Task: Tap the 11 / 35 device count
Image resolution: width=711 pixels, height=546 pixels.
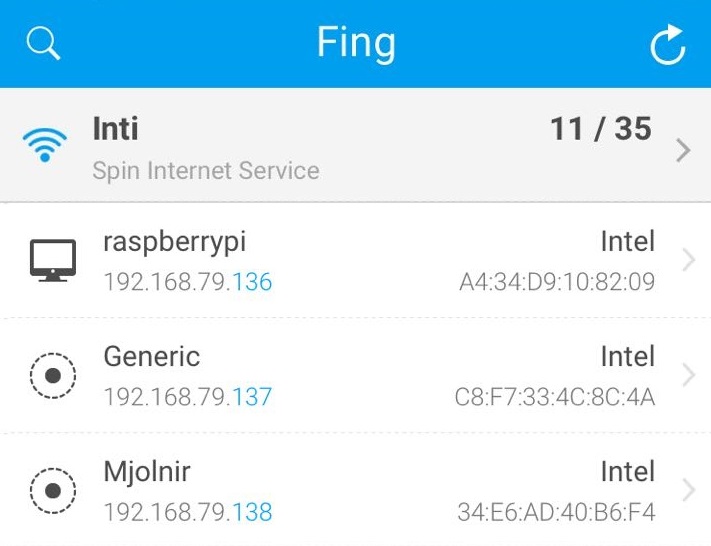Action: pyautogui.click(x=600, y=129)
